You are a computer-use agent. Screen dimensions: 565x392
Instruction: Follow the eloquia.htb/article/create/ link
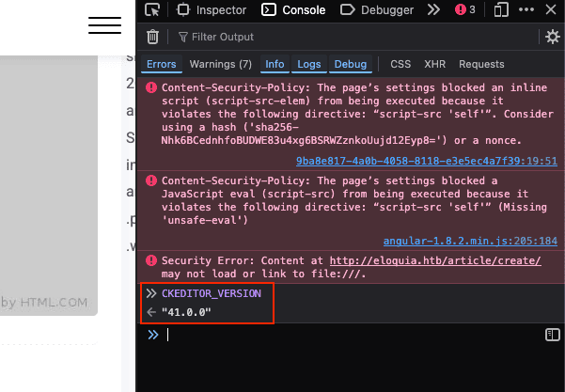click(x=435, y=260)
